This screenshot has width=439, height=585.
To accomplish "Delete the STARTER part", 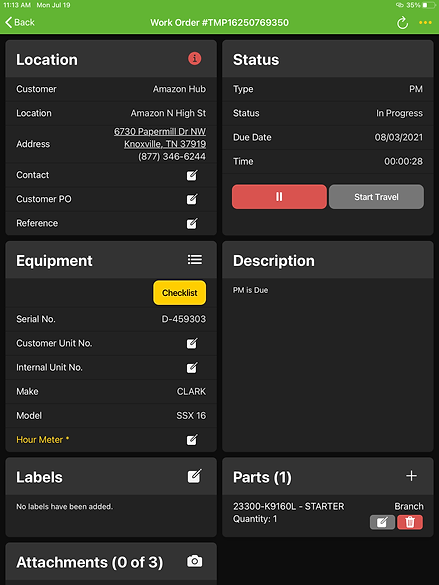I will tap(410, 522).
